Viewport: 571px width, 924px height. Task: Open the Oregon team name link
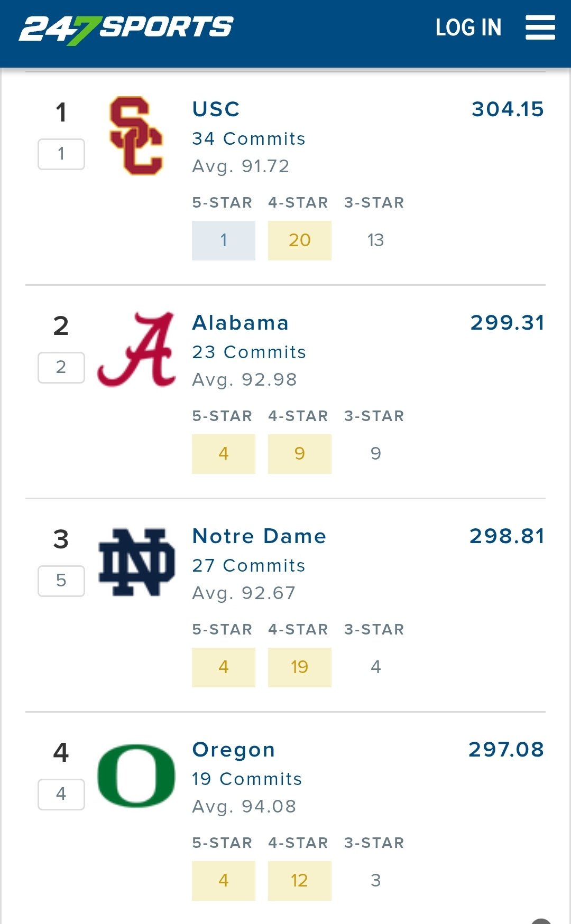pos(234,750)
